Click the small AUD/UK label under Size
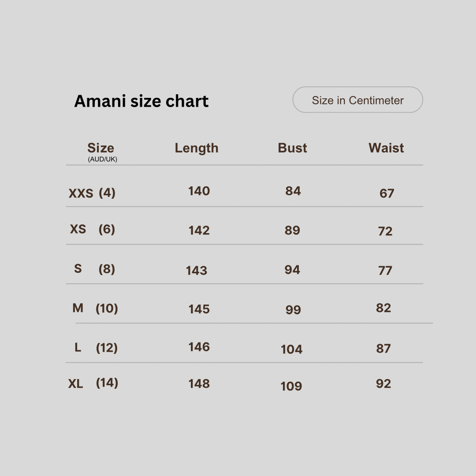Viewport: 476px width, 476px height. tap(102, 160)
